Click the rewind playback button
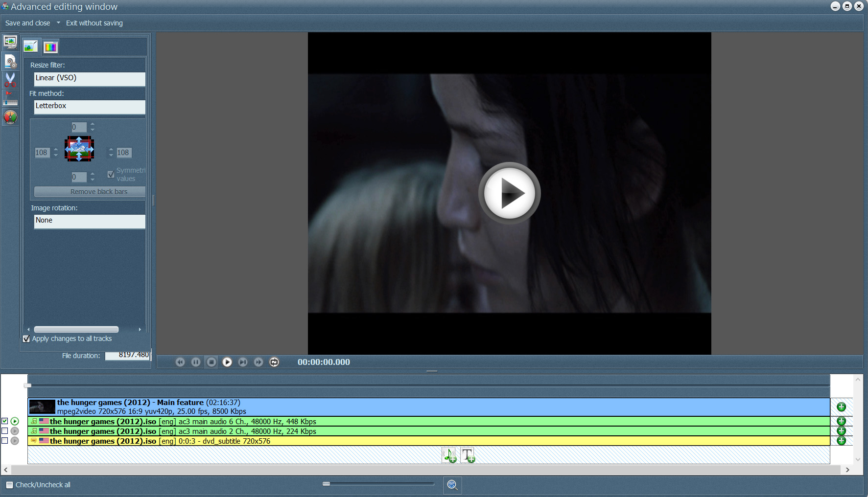 tap(180, 362)
